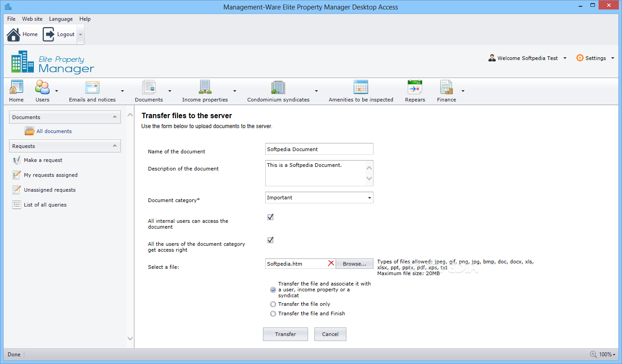Screen dimensions: 622x364
Task: Open the Language menu
Action: [x=61, y=19]
